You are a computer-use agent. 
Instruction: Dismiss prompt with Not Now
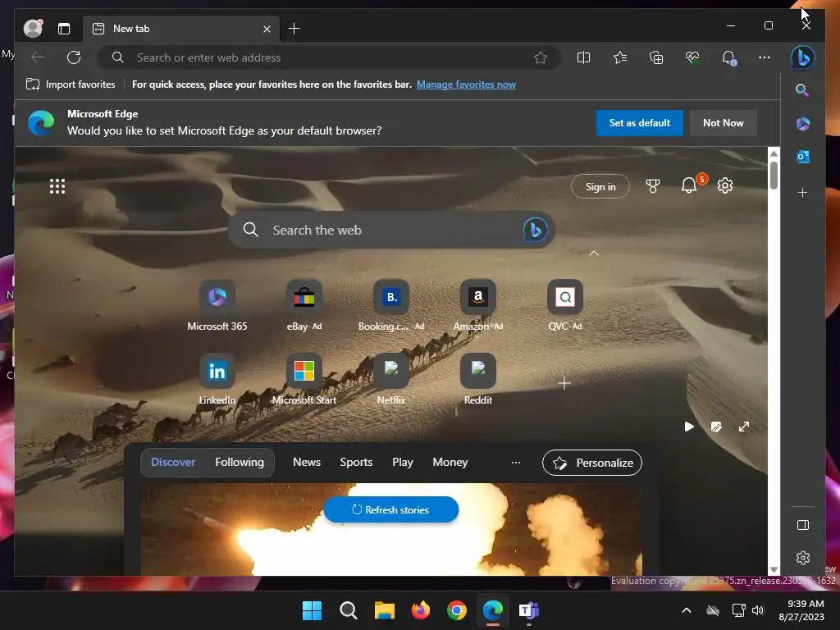[x=723, y=123]
